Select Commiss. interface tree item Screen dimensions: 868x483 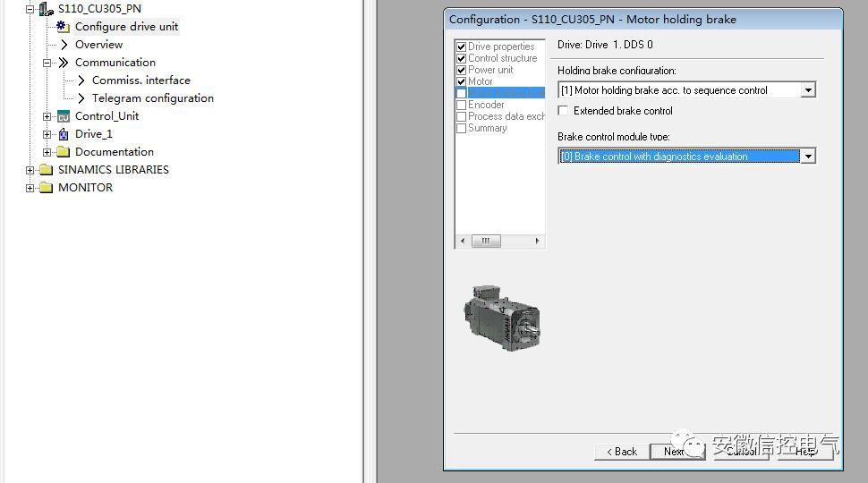(x=141, y=80)
